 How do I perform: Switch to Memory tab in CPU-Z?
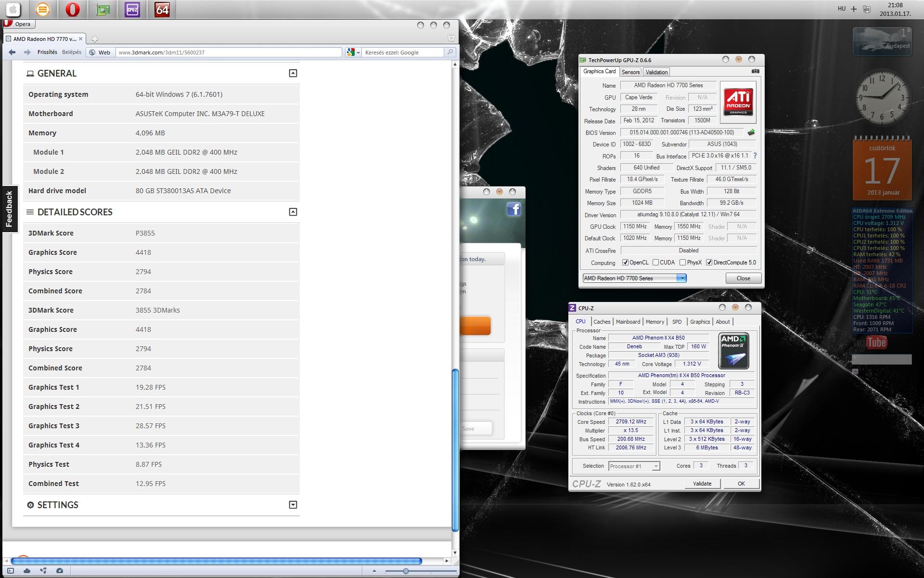point(654,322)
